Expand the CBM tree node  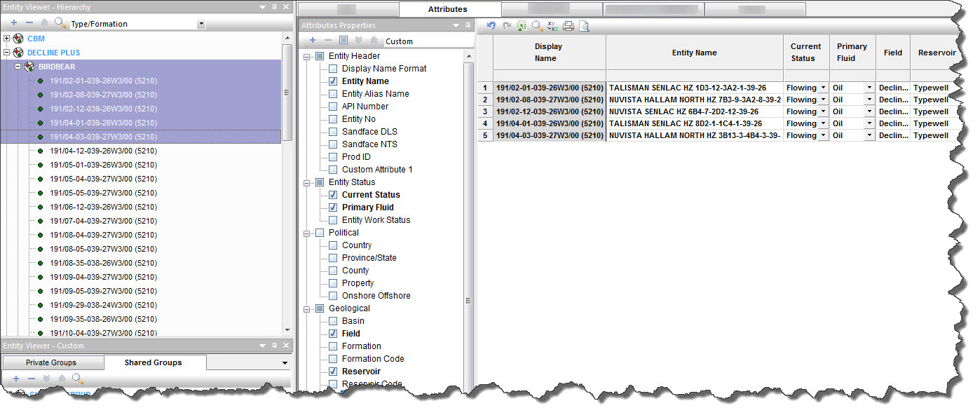tap(6, 39)
